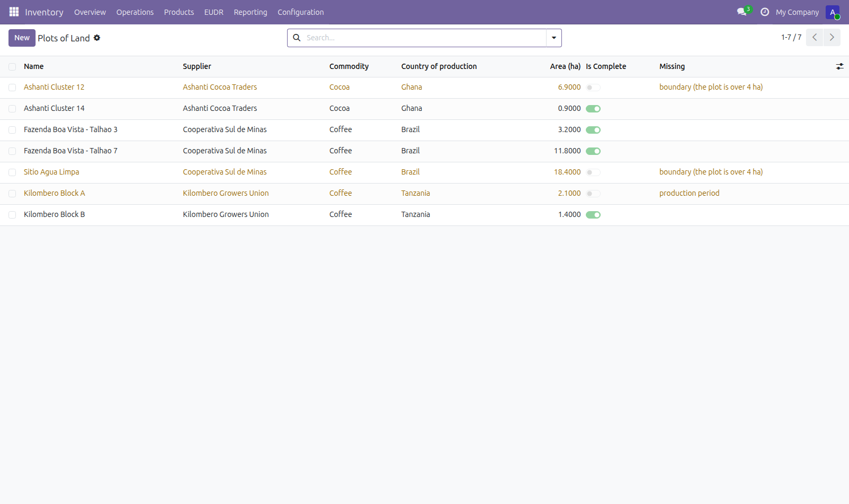Open the EUDR menu
This screenshot has height=504, width=849.
(214, 12)
